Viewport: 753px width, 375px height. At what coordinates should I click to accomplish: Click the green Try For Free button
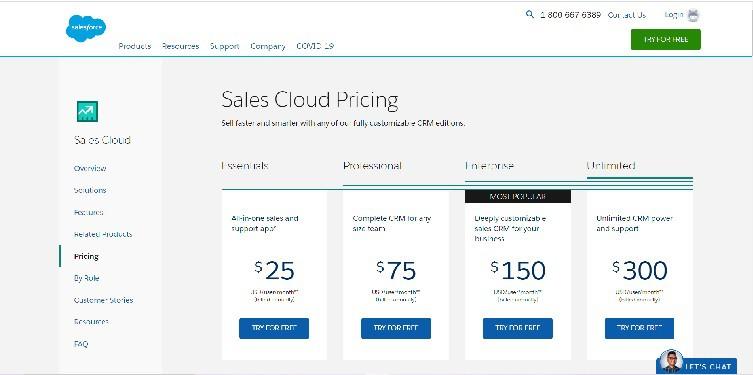click(x=666, y=39)
